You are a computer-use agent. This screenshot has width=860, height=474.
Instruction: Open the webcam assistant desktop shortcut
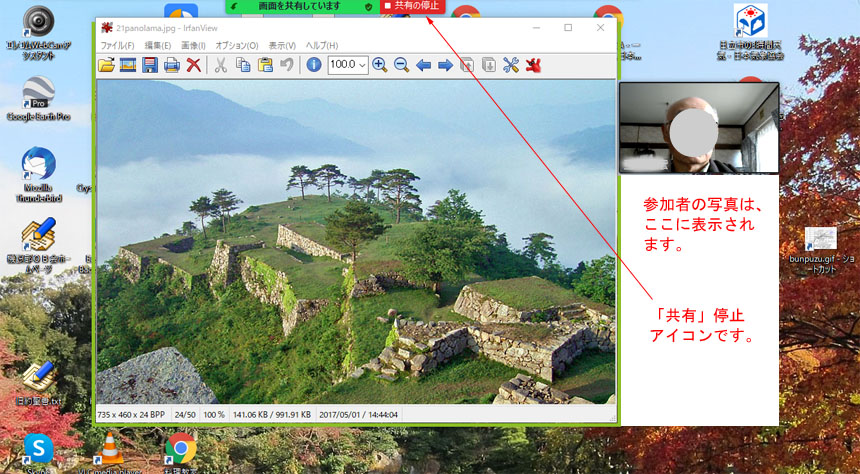coord(38,31)
